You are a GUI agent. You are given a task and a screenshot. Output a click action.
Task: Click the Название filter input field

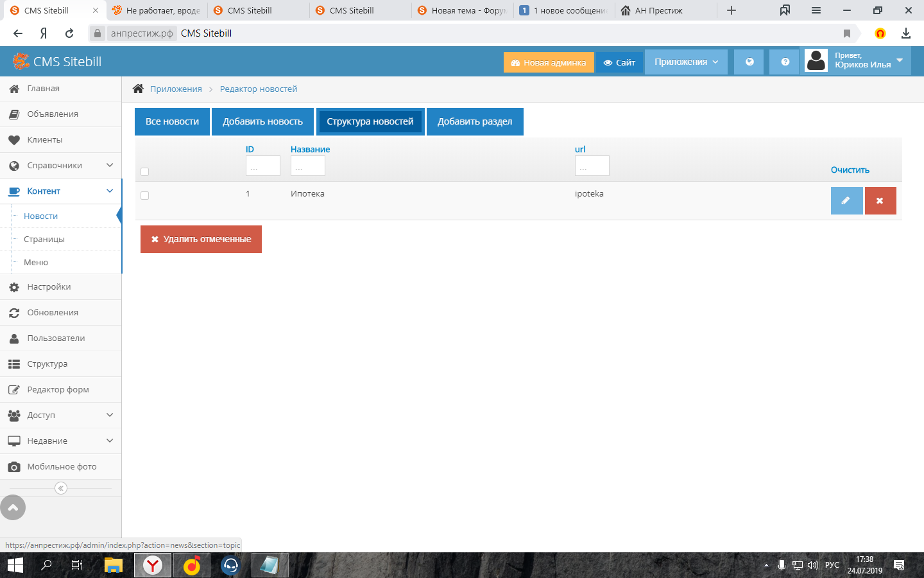coord(307,166)
